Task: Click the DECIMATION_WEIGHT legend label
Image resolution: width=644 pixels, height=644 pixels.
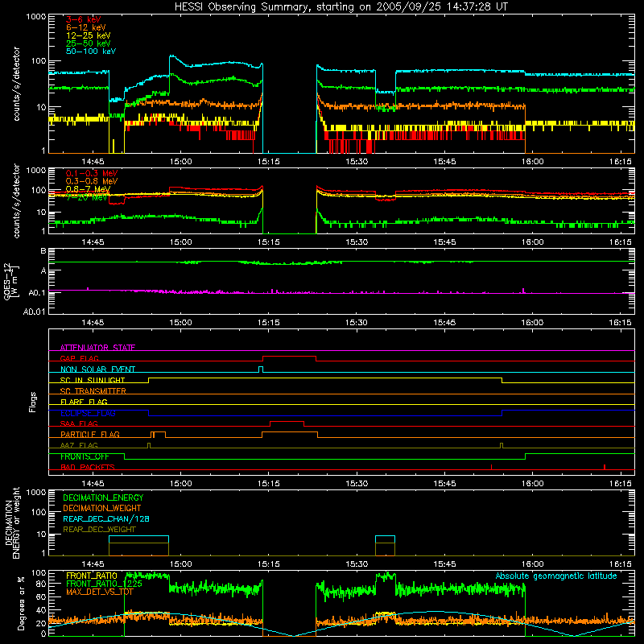Action: tap(102, 508)
